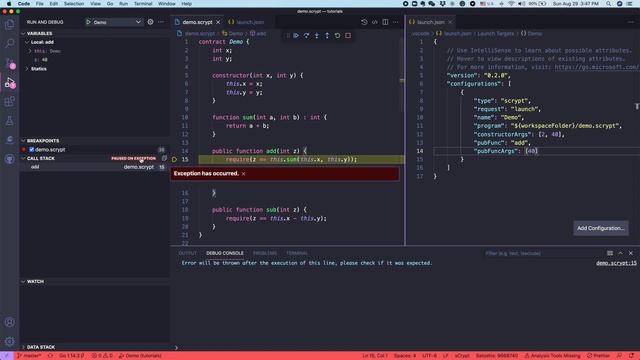The image size is (640, 360).
Task: Step into in debug toolbar
Action: (x=317, y=36)
